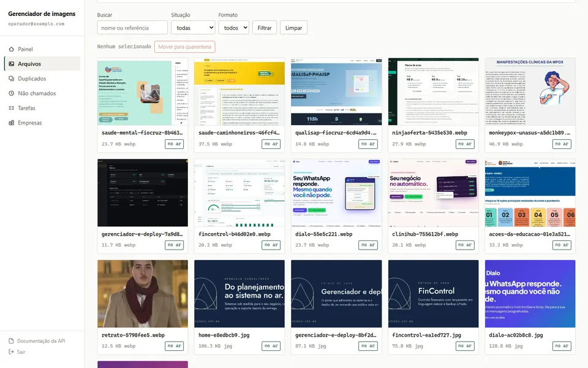Viewport: 588px width, 368px height.
Task: Focus the Buscar search field
Action: pos(132,28)
